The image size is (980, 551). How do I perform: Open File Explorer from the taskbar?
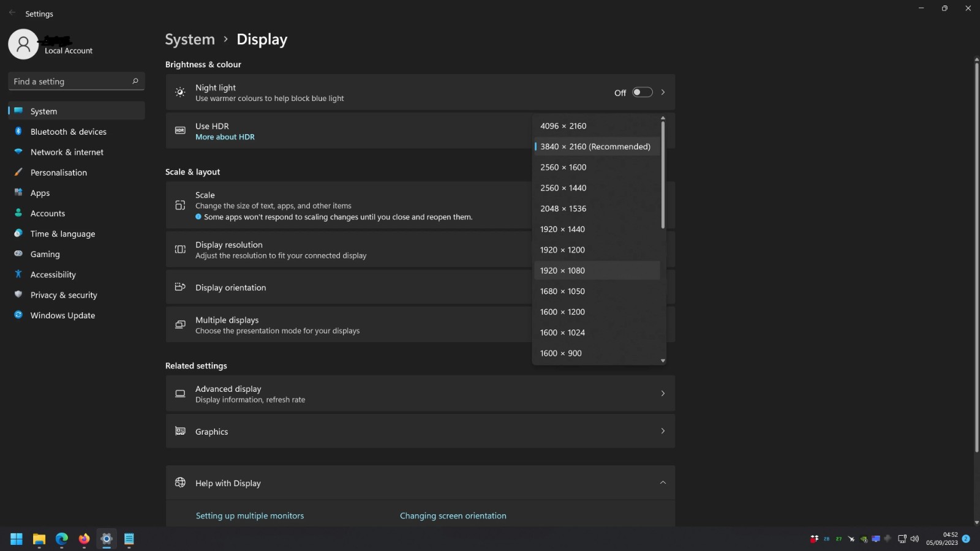tap(39, 539)
